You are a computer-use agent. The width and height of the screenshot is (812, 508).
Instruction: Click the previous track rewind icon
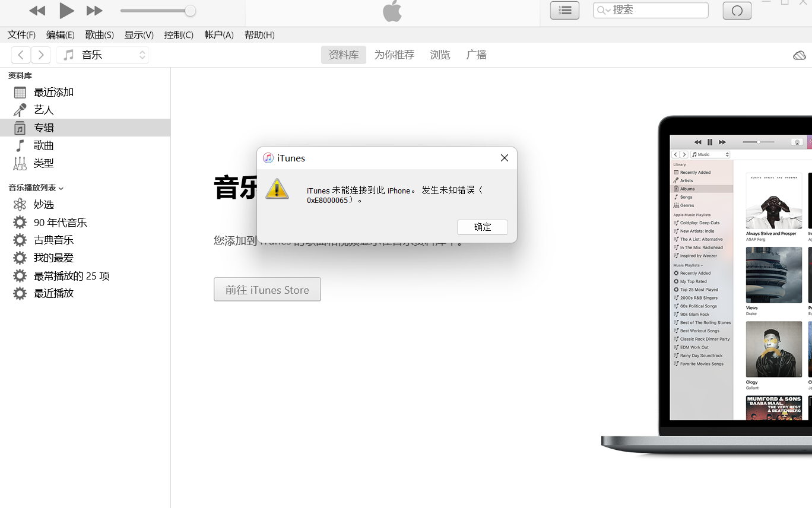click(x=37, y=11)
